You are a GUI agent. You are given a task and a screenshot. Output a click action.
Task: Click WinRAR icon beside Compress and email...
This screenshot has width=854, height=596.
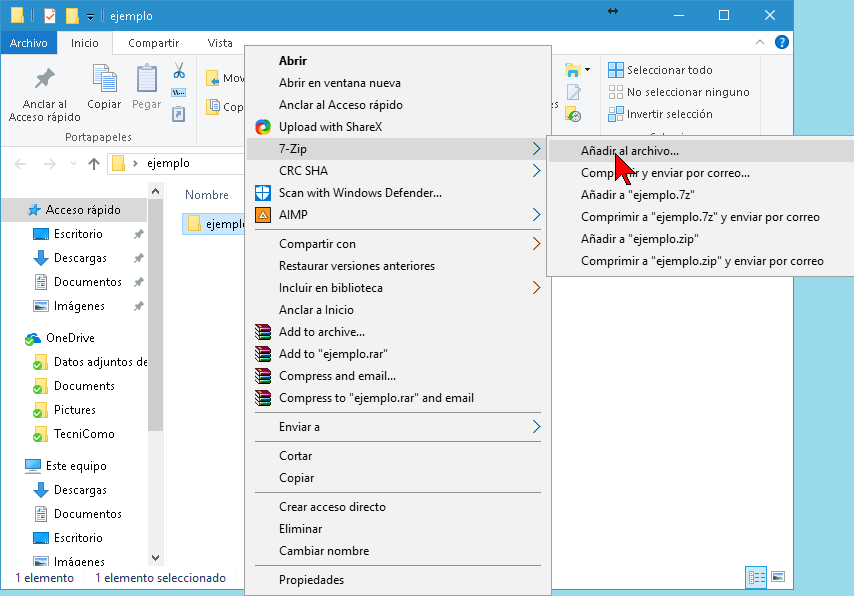pyautogui.click(x=263, y=376)
